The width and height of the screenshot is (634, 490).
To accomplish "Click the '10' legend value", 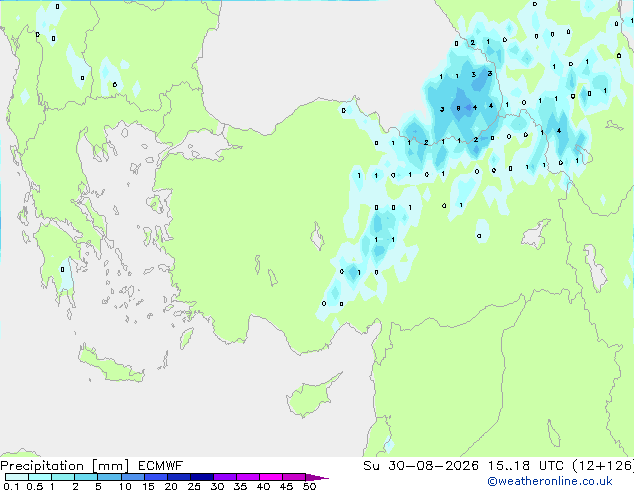I will click(125, 486).
